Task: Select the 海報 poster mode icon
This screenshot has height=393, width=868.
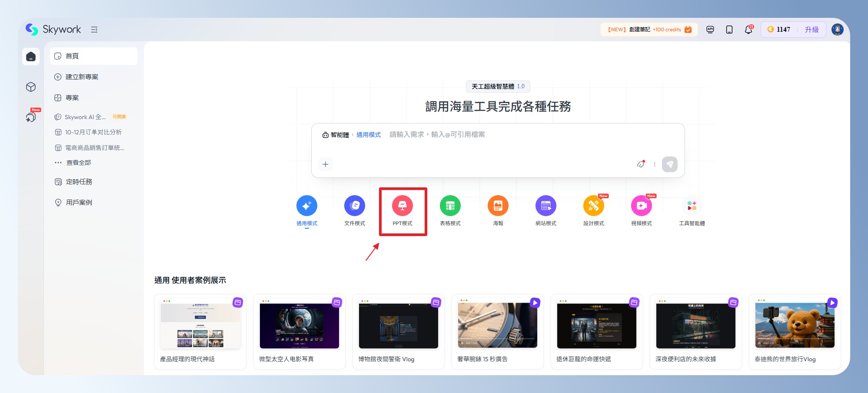Action: point(498,206)
